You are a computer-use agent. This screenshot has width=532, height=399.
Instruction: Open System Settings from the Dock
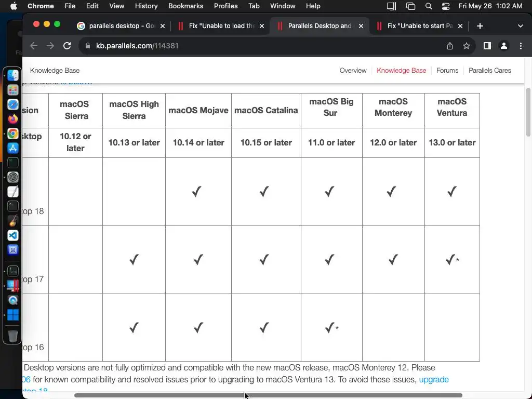coord(13,177)
